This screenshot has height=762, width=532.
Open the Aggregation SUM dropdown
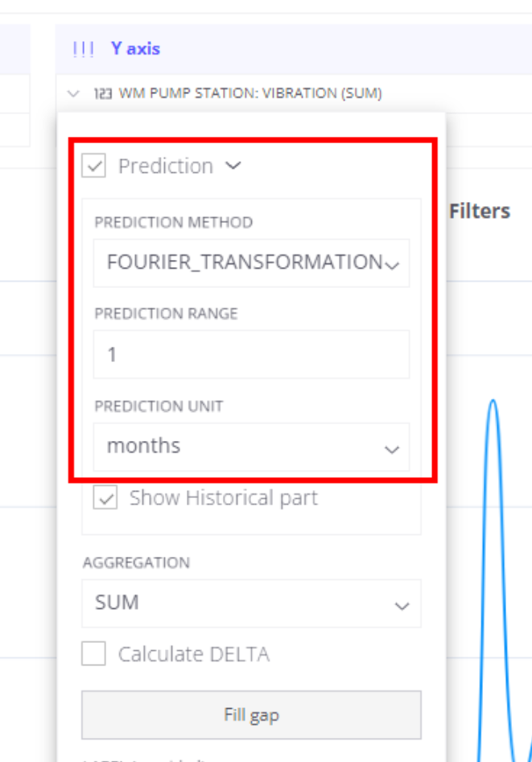point(251,603)
